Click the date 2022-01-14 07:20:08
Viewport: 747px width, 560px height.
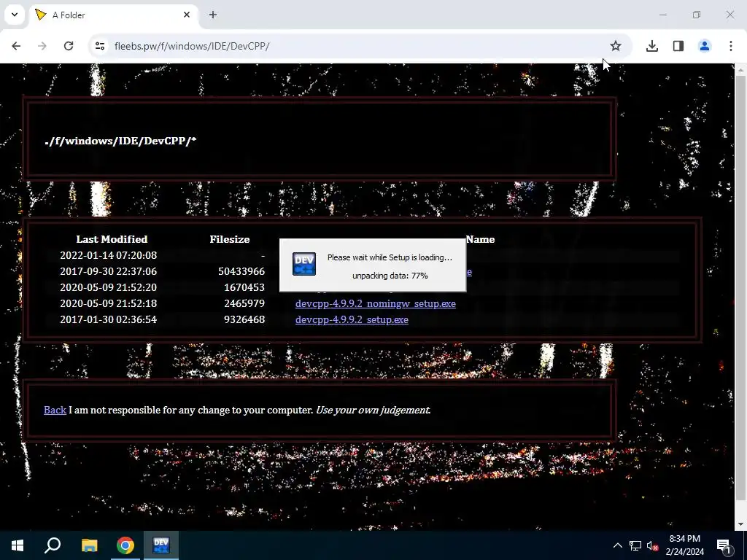pyautogui.click(x=109, y=255)
